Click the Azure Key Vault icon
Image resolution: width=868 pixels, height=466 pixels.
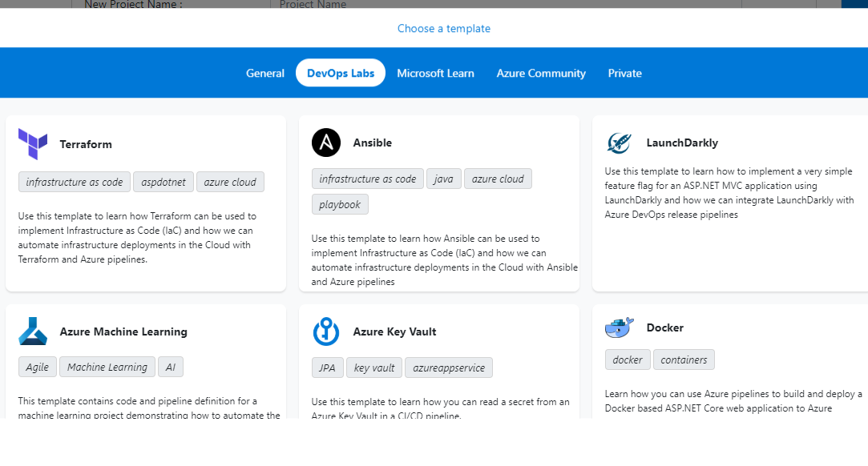point(326,331)
